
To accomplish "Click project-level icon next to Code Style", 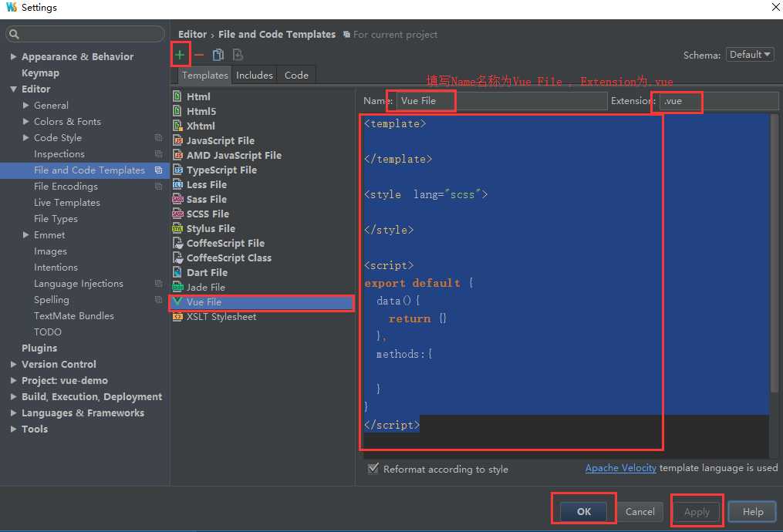I will tap(158, 138).
